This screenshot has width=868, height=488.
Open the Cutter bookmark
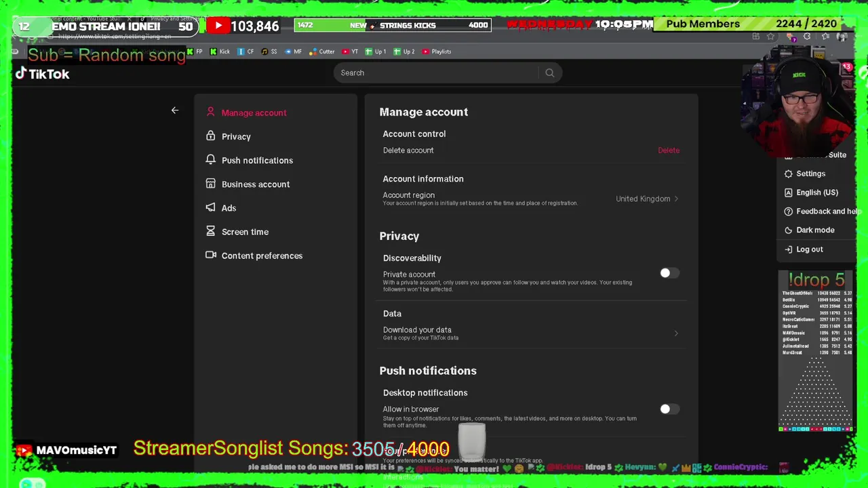pos(322,52)
